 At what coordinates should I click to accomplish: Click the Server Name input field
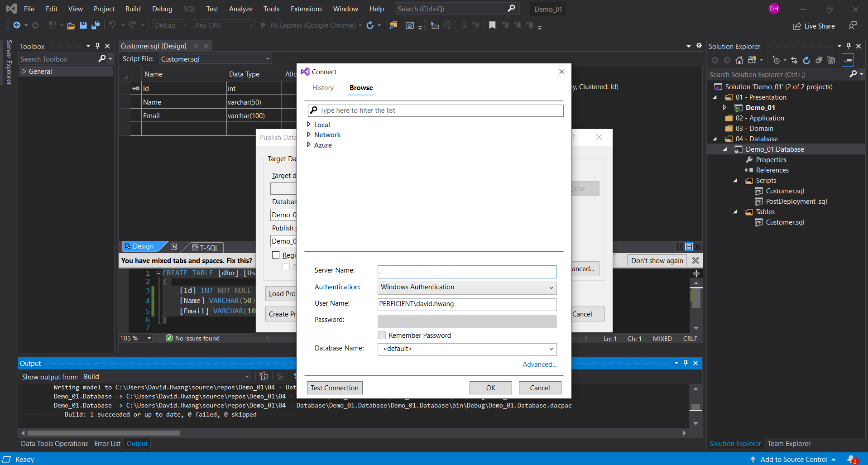coord(466,271)
